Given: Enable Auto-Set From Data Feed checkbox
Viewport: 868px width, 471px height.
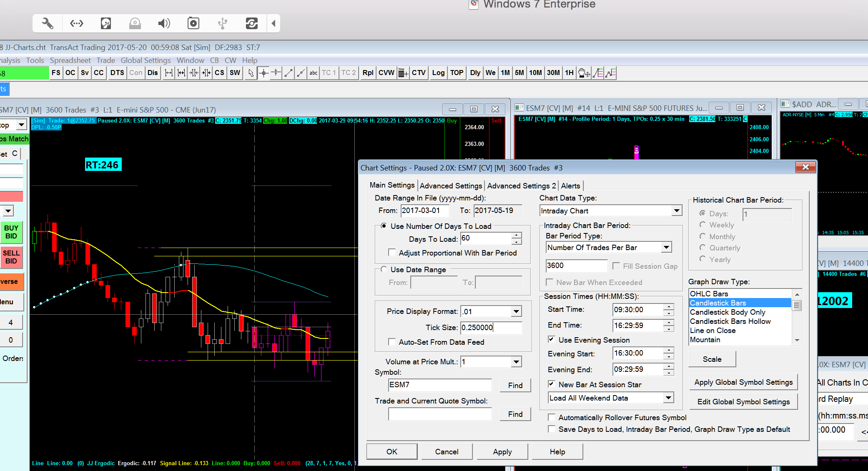Looking at the screenshot, I should pos(392,342).
